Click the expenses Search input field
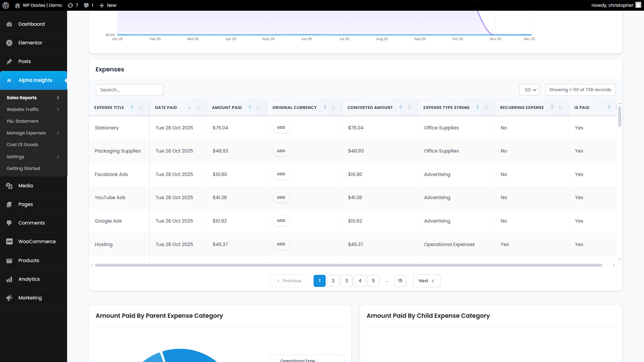This screenshot has width=644, height=362. pos(129,90)
